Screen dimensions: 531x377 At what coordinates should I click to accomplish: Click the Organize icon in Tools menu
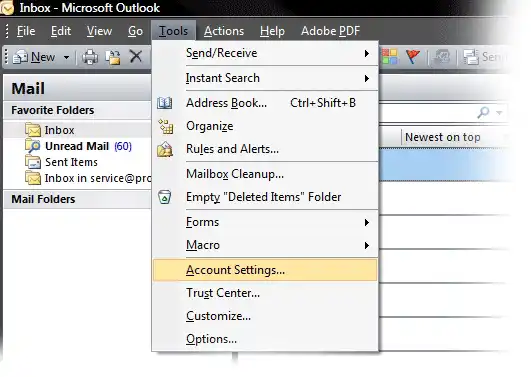pos(166,126)
